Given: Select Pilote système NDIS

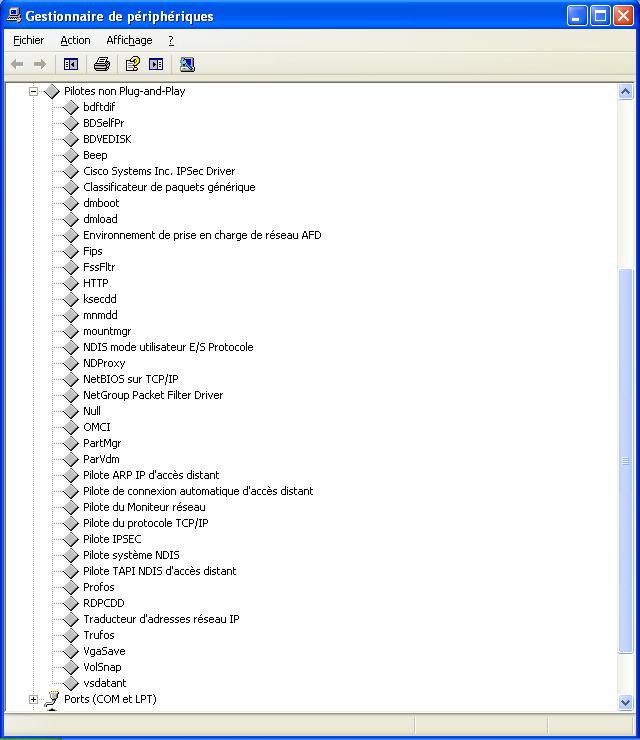Looking at the screenshot, I should (x=131, y=555).
